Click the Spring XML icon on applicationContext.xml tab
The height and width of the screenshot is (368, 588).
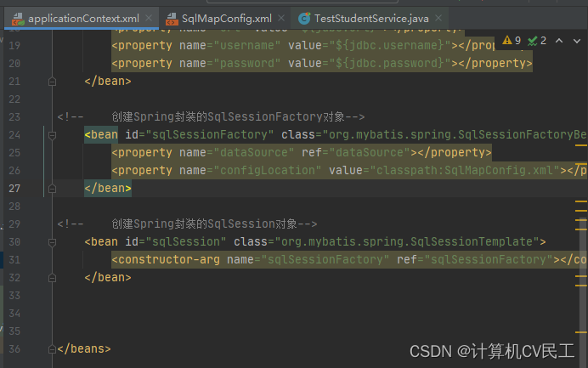pos(18,19)
